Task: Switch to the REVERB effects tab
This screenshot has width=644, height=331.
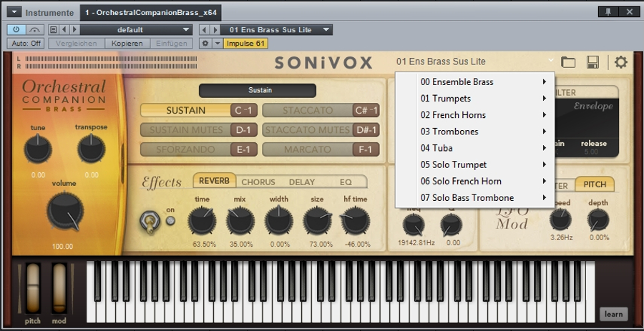Action: click(x=215, y=181)
